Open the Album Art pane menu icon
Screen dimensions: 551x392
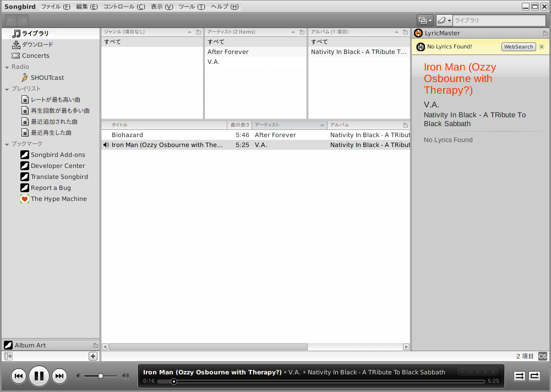click(x=96, y=345)
